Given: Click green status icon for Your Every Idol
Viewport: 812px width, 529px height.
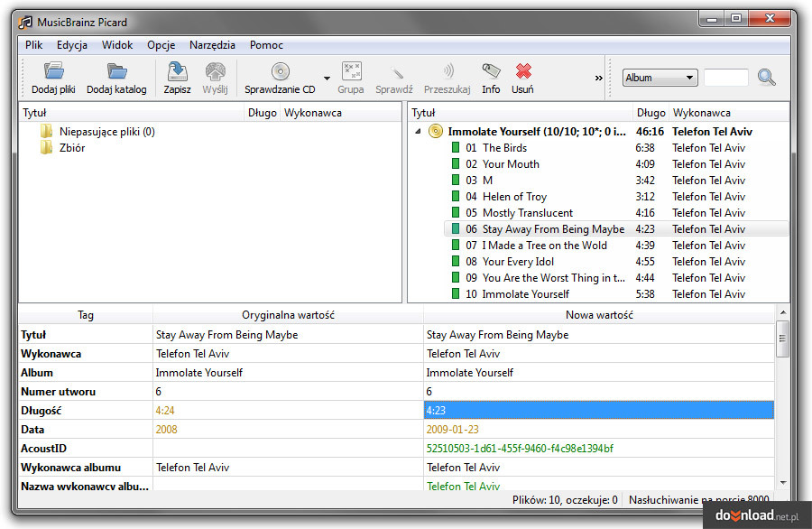Looking at the screenshot, I should pos(456,261).
